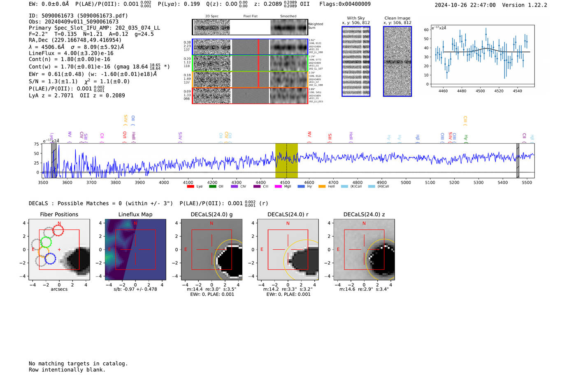Click the m:14.6 re:2.9" s:3.4" caption
Image resolution: width=576 pixels, height=392 pixels.
(x=364, y=289)
